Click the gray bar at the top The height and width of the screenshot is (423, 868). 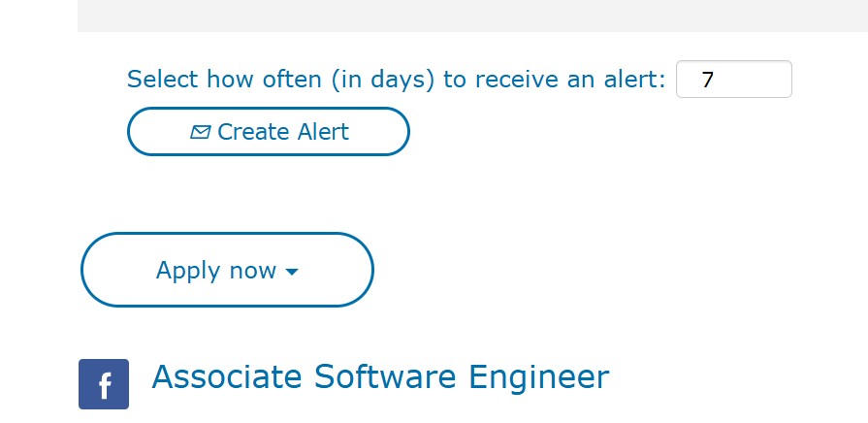(x=472, y=16)
